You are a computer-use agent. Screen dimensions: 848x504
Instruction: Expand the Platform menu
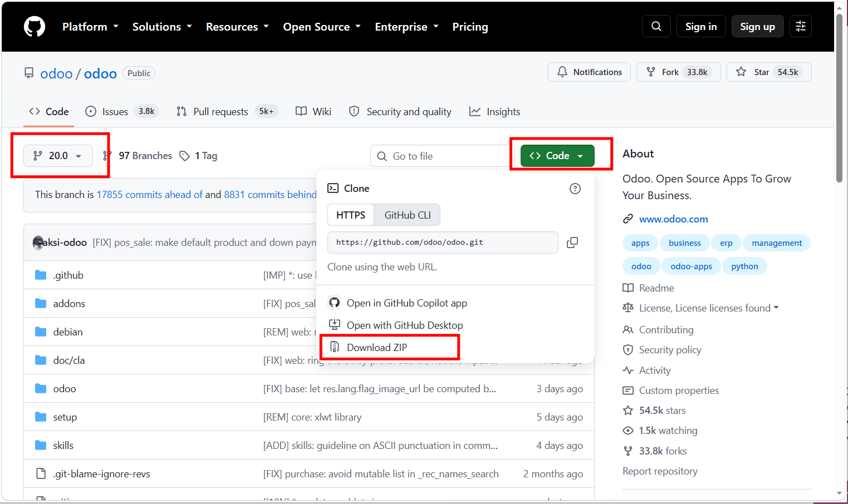tap(90, 27)
